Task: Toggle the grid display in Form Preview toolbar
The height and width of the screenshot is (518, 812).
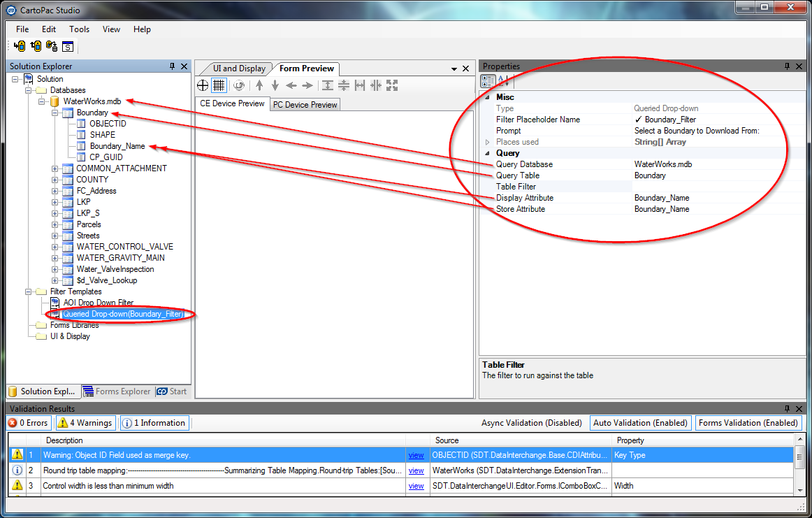Action: [219, 85]
